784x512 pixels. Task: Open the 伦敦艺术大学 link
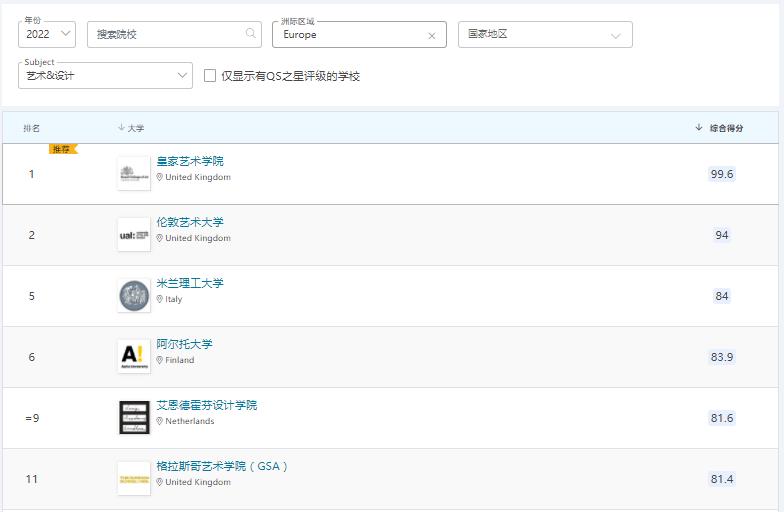[x=190, y=222]
